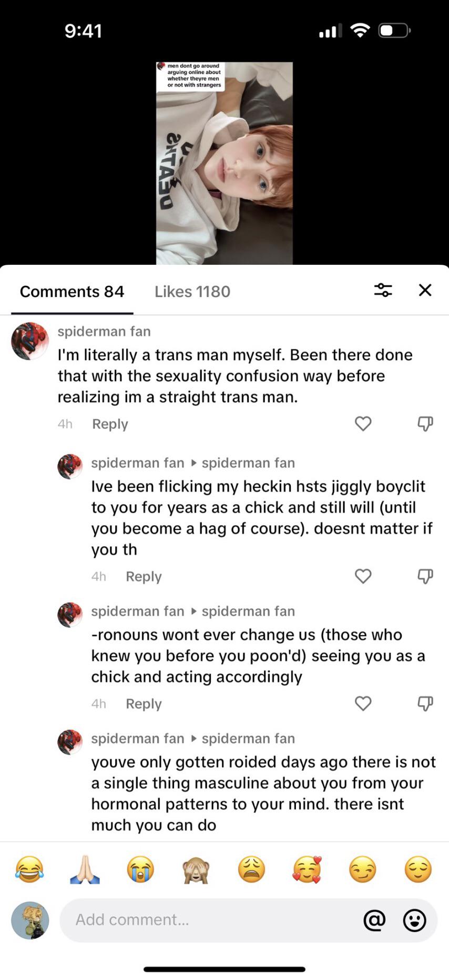Switch to the Likes 1180 tab
Screen dimensions: 449x980
click(192, 292)
